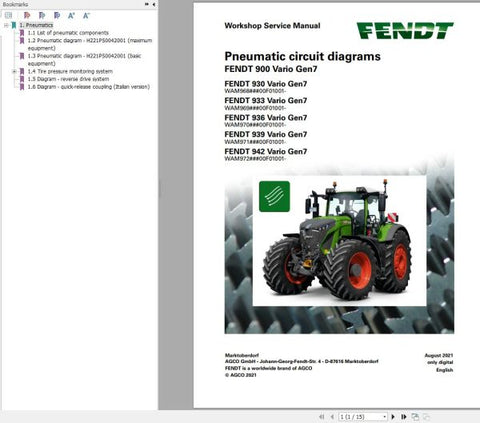The image size is (480, 423).
Task: Click the first red bookmark flag toolbar icon
Action: (27, 15)
